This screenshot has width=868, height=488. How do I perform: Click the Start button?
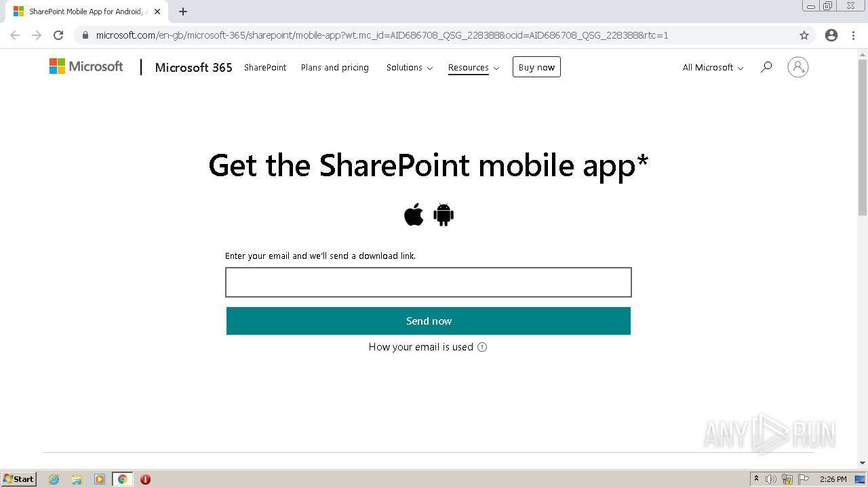(x=19, y=479)
